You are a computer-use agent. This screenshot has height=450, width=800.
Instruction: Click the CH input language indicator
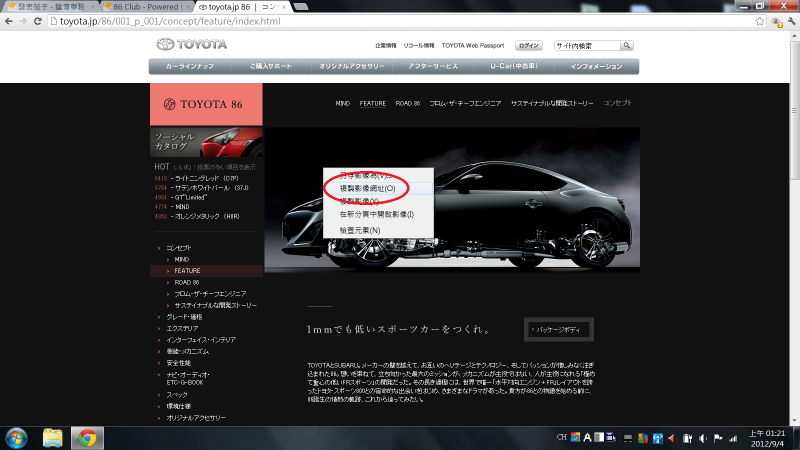pos(562,437)
